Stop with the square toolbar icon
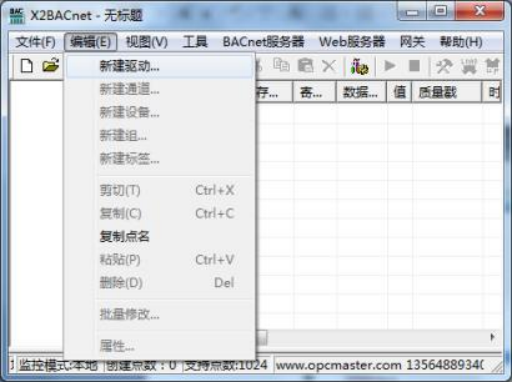 [414, 66]
